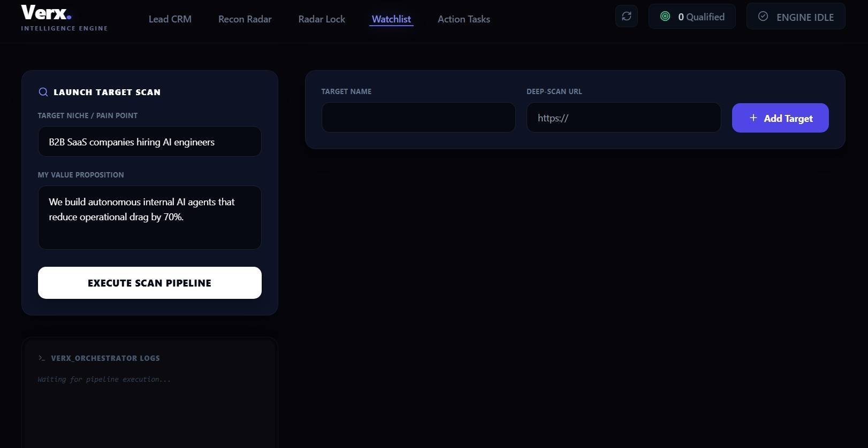Click the VERX_ORCHESTRATOR LOGS heading
The image size is (868, 448).
coord(105,358)
